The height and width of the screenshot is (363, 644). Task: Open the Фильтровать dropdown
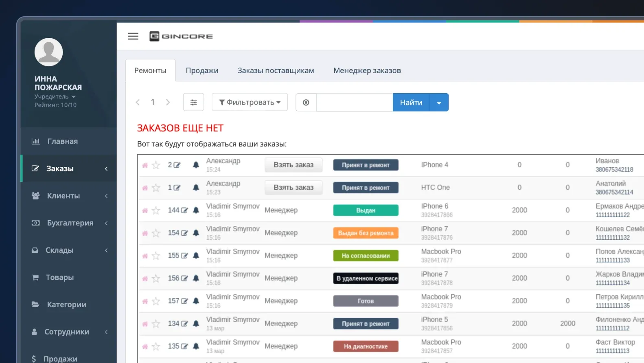pos(250,102)
